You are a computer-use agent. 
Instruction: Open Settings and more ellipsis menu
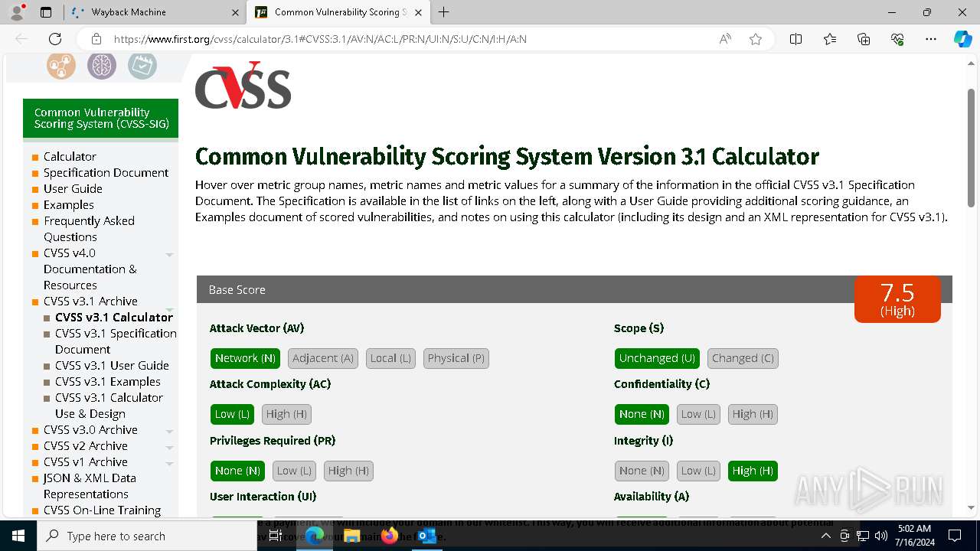pos(931,39)
